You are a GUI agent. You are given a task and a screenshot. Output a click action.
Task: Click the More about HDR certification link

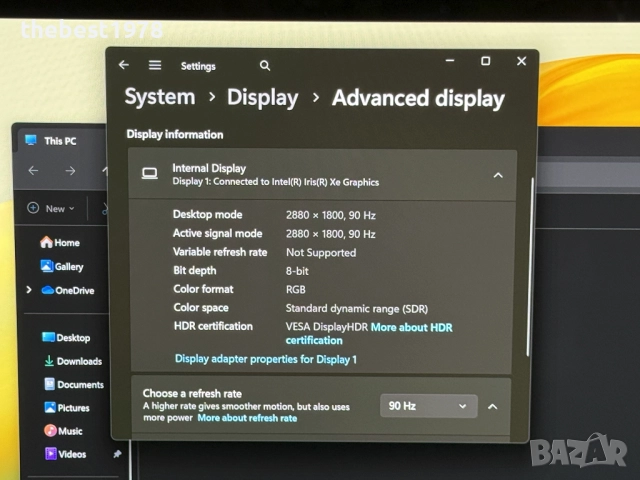tap(411, 327)
